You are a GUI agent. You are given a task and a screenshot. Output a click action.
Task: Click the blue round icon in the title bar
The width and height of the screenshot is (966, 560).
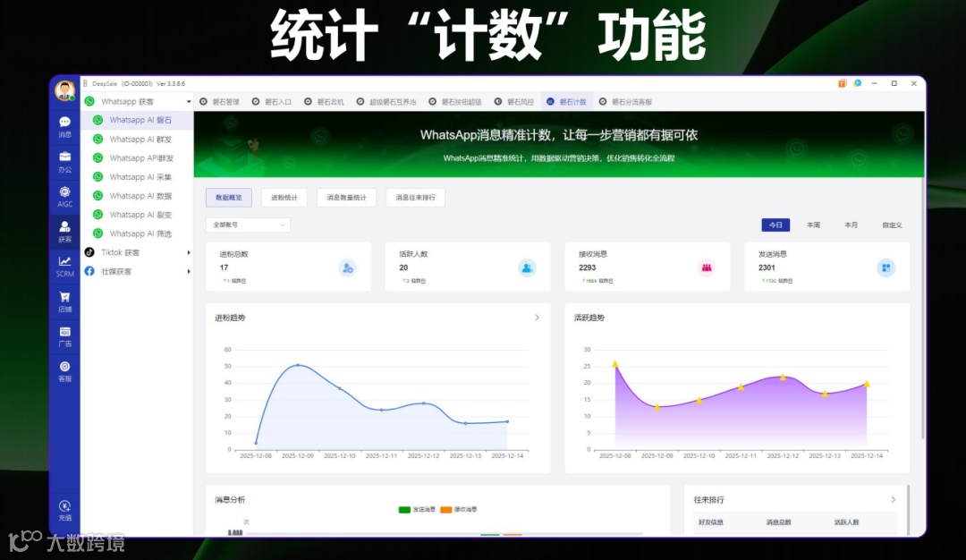coord(858,83)
